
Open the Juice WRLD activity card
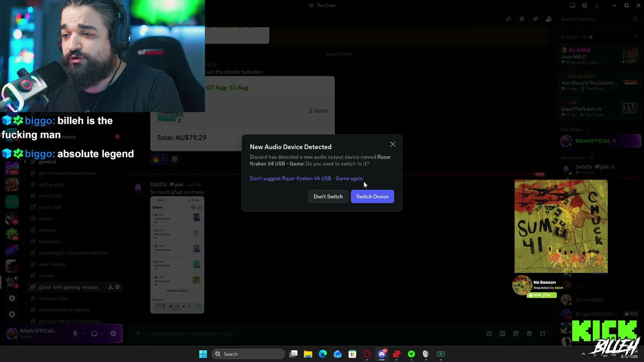point(600,56)
